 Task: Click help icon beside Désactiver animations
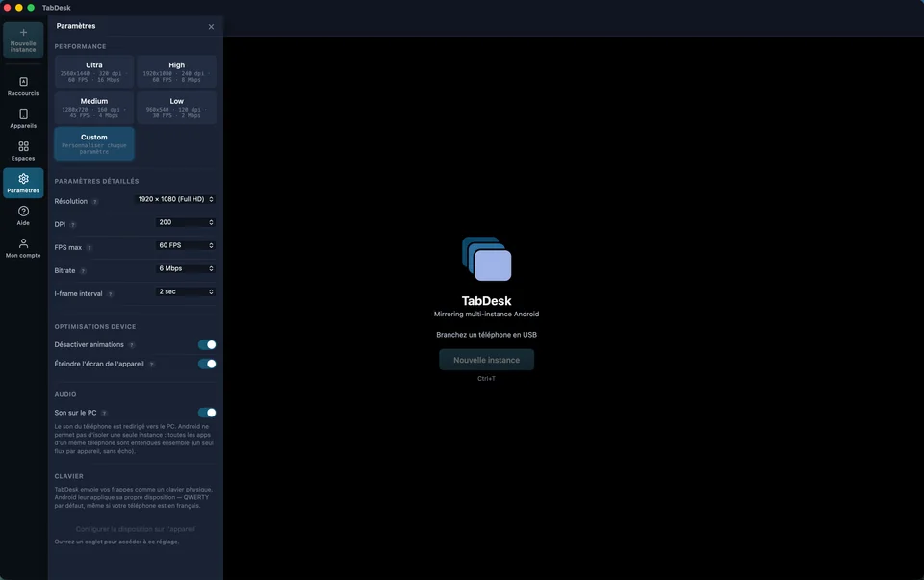point(132,345)
